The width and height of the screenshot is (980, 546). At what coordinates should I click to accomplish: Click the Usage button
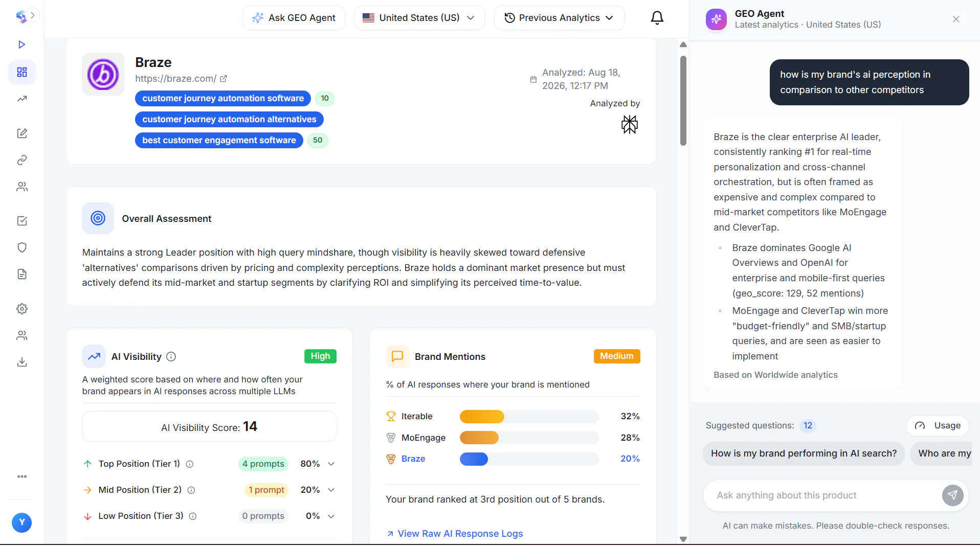pos(938,425)
